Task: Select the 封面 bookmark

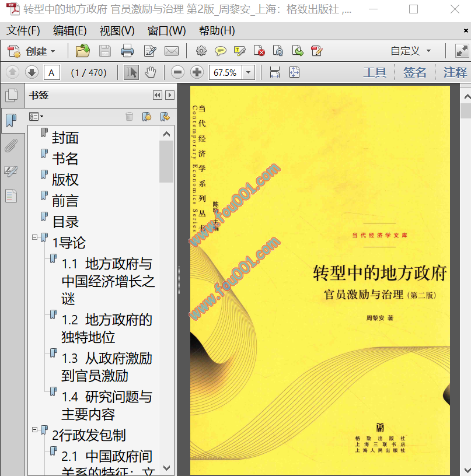Action: 65,138
